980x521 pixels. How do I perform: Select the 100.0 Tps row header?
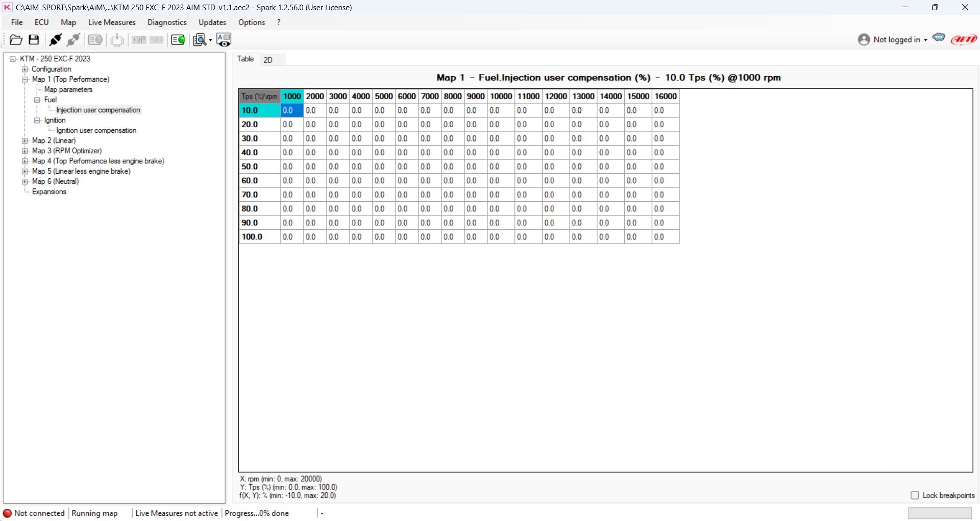(260, 237)
